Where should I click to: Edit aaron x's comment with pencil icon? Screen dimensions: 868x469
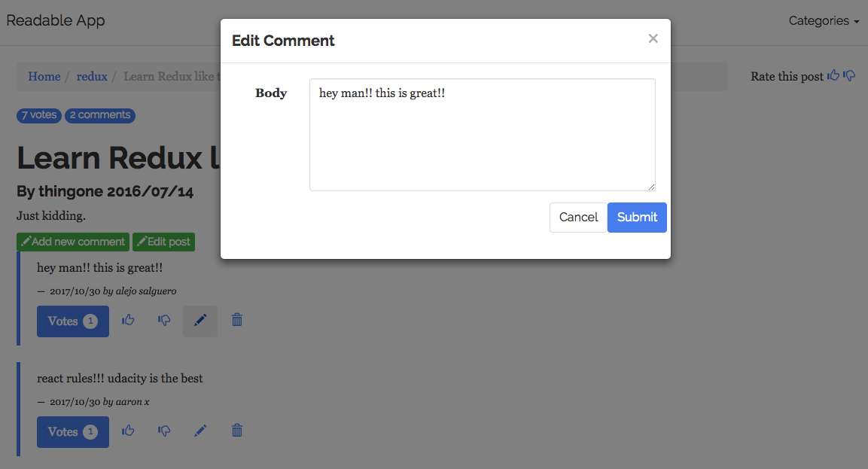click(200, 431)
